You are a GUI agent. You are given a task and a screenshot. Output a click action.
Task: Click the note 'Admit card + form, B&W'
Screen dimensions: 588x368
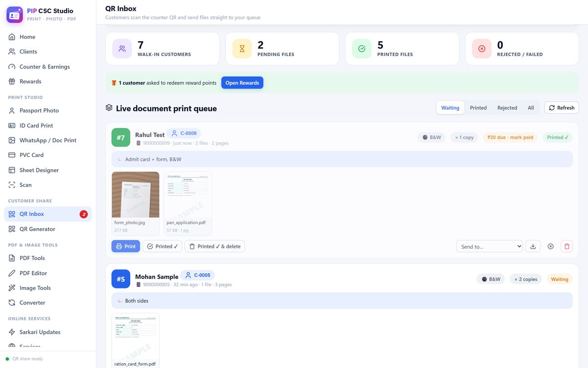coord(342,159)
